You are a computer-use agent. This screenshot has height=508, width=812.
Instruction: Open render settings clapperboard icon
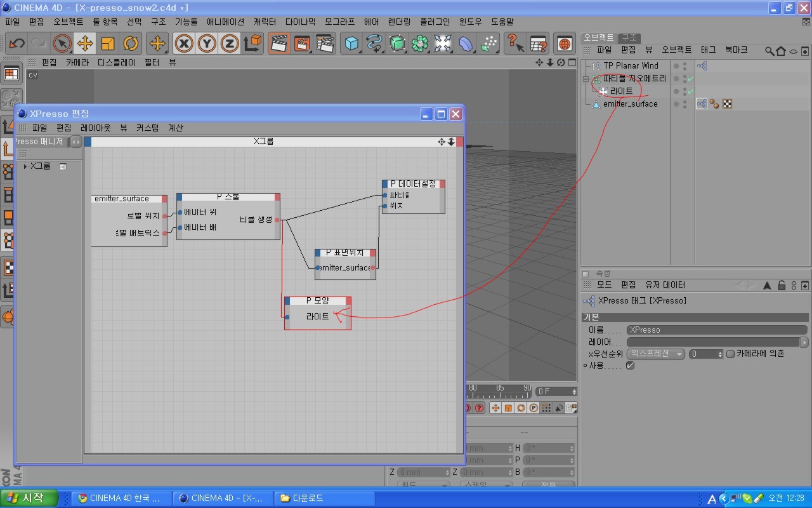click(324, 44)
